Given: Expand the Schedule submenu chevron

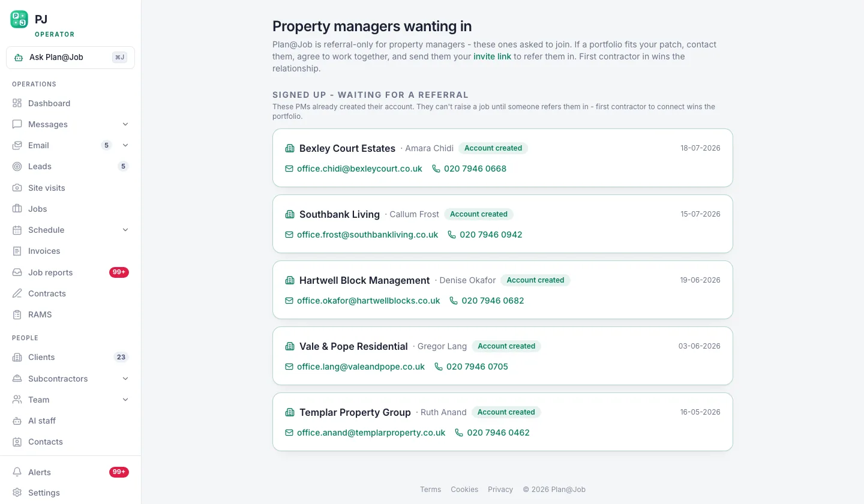Looking at the screenshot, I should [125, 230].
